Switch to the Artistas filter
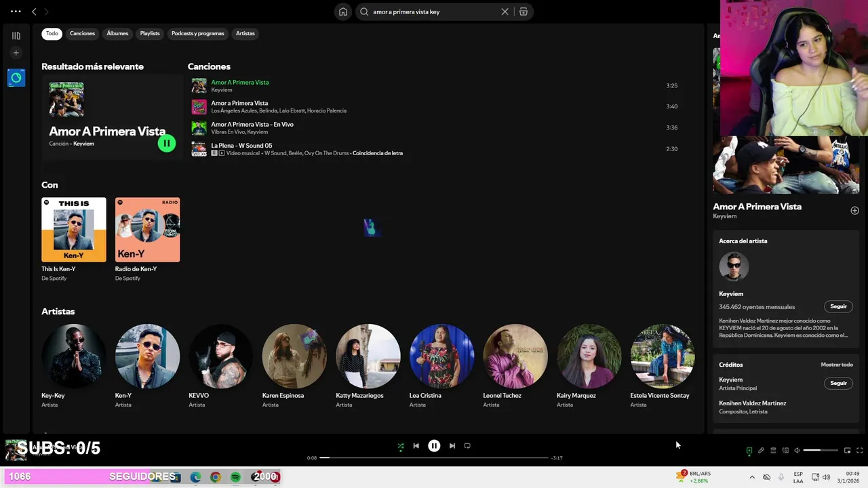 click(245, 33)
